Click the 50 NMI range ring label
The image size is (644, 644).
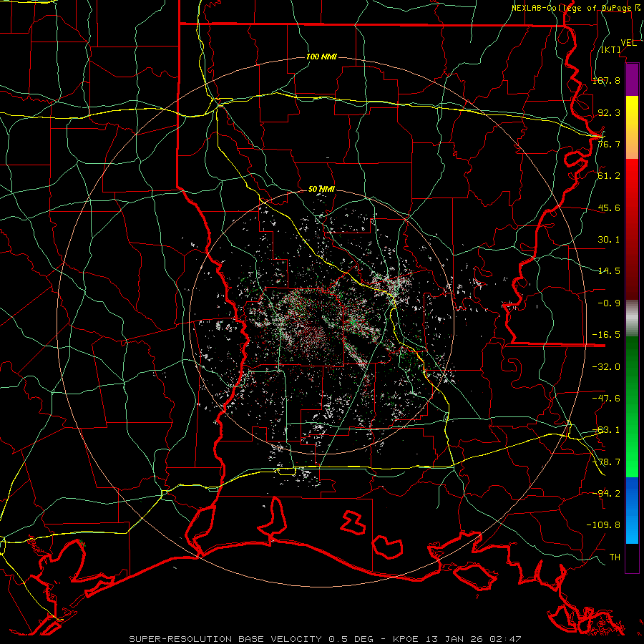click(x=321, y=190)
